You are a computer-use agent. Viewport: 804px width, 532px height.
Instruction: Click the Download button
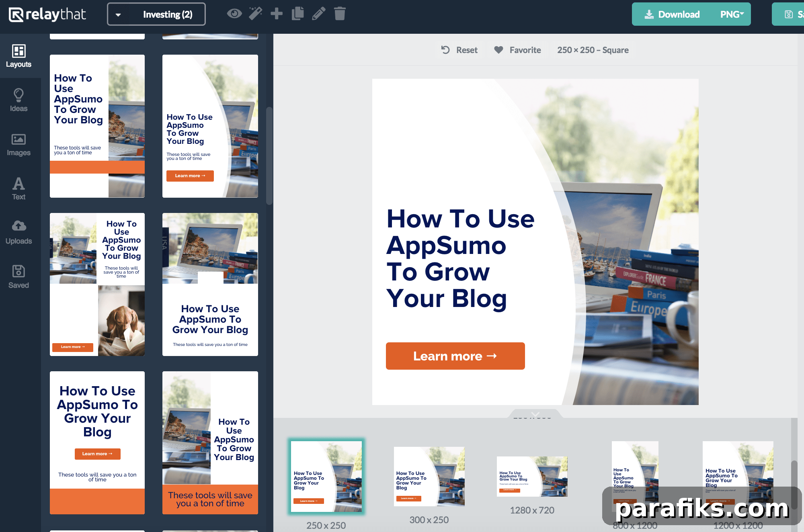point(672,14)
